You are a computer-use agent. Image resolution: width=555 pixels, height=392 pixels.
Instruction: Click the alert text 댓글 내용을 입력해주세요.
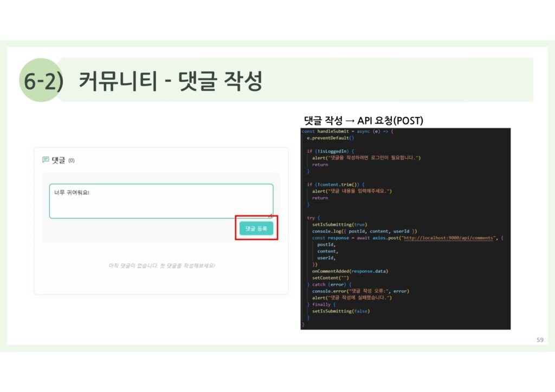coord(359,191)
